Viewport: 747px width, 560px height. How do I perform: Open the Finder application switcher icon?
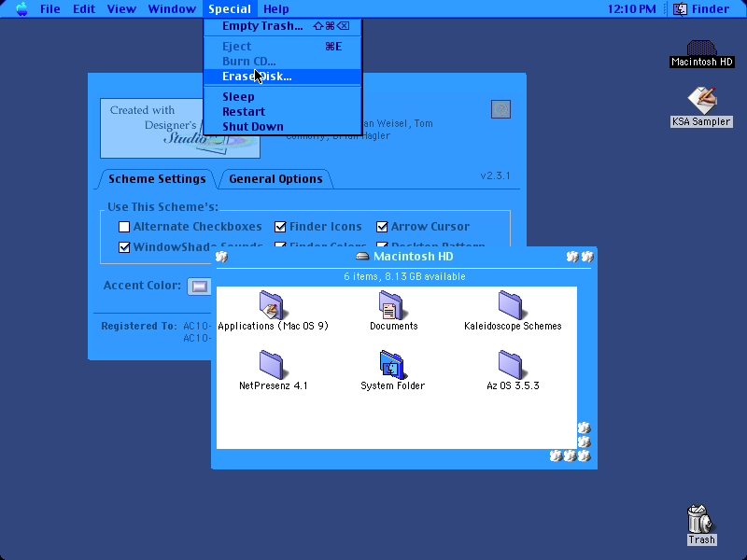tap(680, 9)
